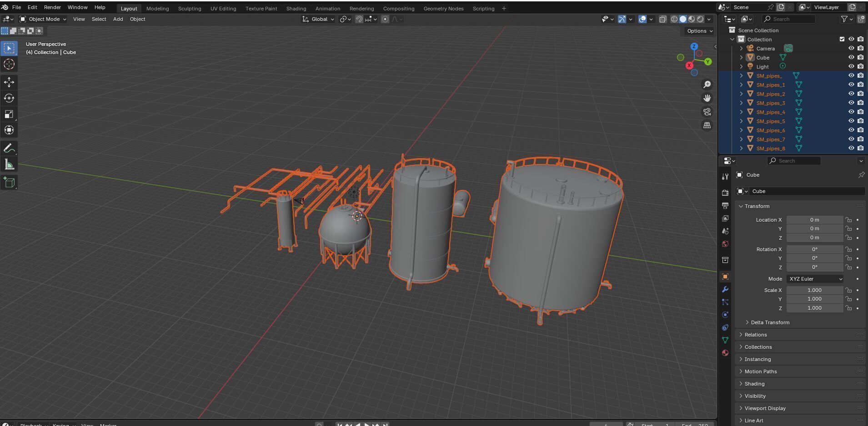The width and height of the screenshot is (868, 426).
Task: Open the Options dropdown in viewport
Action: click(x=699, y=31)
